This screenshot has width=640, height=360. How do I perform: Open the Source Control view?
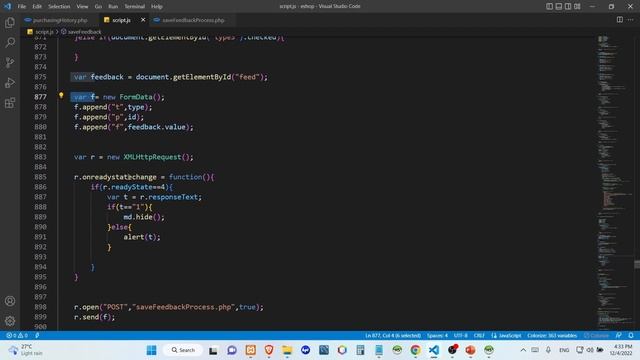(x=10, y=62)
